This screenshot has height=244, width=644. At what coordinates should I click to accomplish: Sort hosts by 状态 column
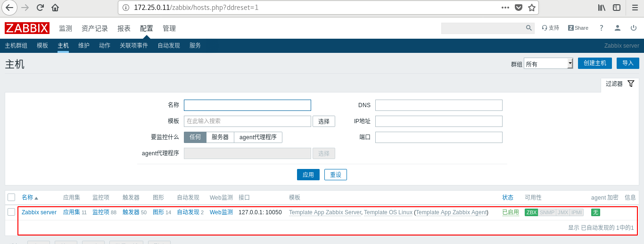508,198
